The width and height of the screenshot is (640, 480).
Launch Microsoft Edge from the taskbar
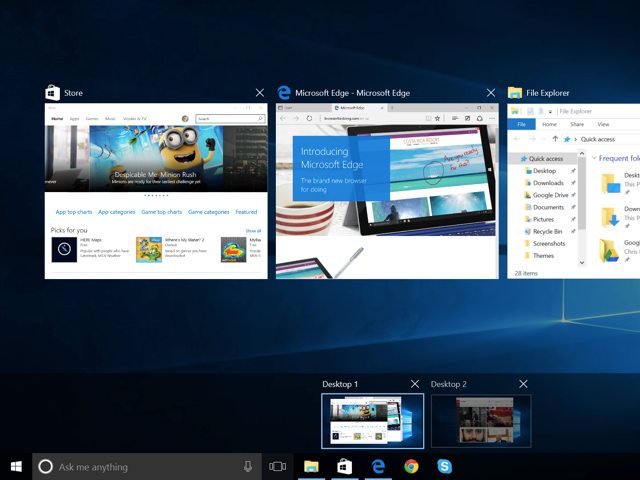(378, 466)
